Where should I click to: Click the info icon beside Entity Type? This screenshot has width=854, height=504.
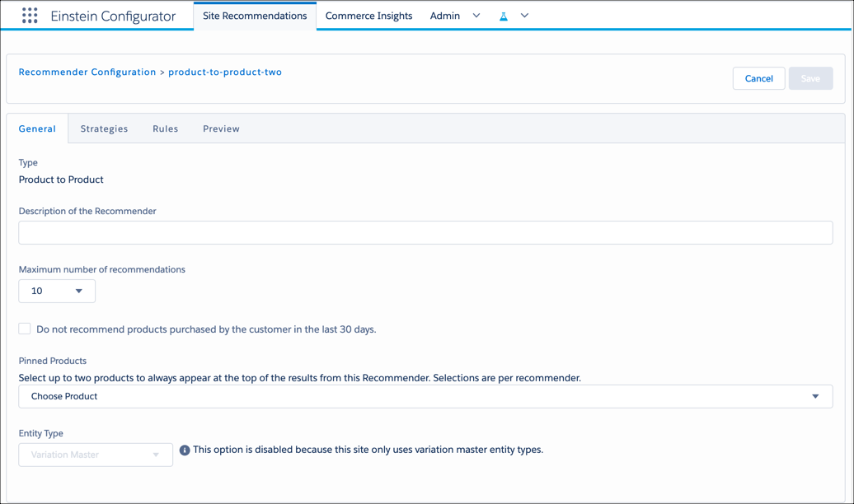(x=185, y=450)
